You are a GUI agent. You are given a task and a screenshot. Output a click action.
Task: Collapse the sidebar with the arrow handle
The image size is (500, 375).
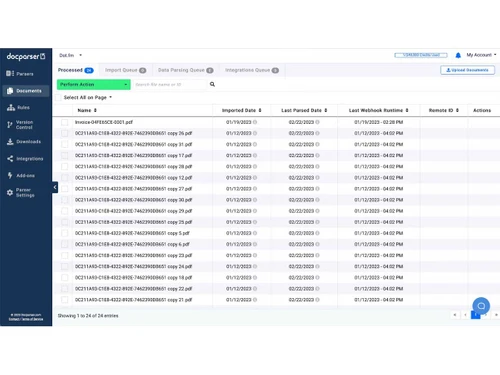pyautogui.click(x=55, y=187)
